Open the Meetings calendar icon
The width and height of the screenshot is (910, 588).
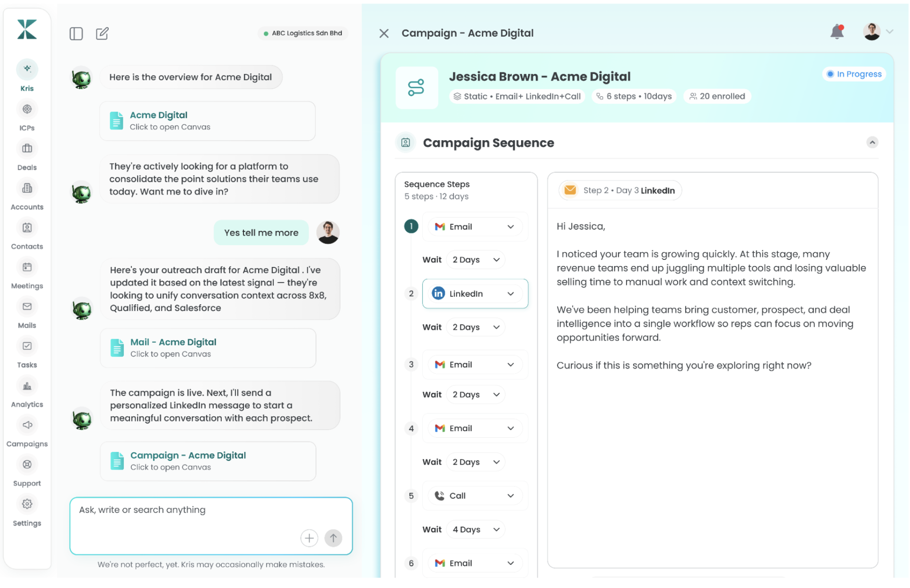pos(27,267)
